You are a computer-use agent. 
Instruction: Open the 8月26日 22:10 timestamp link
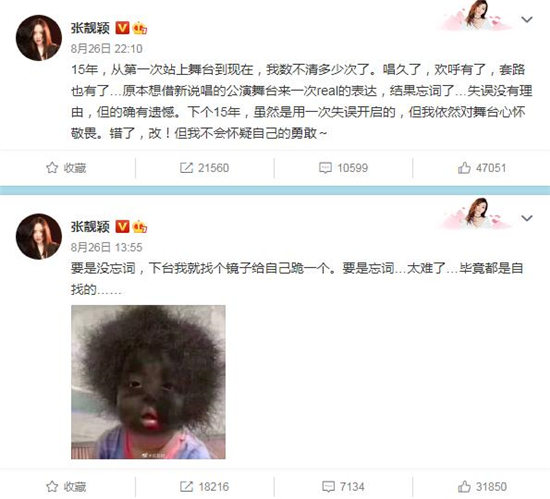(x=107, y=48)
